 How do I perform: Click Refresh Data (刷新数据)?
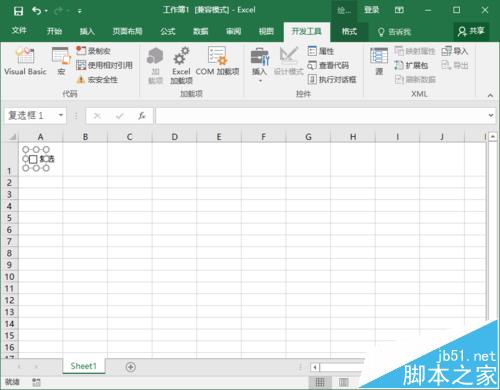click(x=415, y=79)
